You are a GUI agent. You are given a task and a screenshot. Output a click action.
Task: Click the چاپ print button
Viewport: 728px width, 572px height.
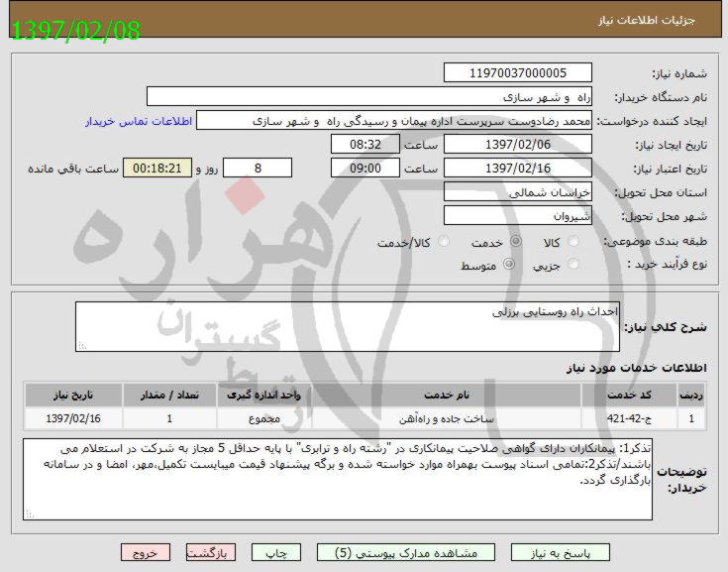pyautogui.click(x=276, y=552)
